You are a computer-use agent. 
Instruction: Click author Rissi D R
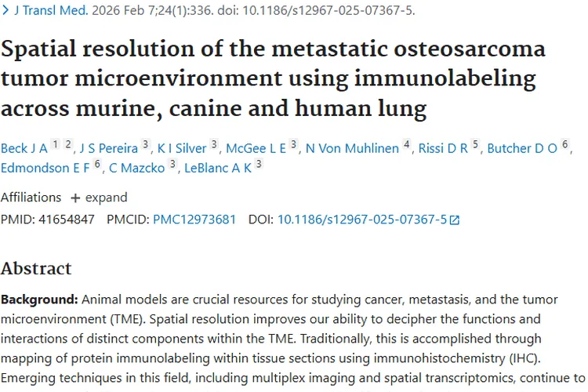[x=443, y=148]
